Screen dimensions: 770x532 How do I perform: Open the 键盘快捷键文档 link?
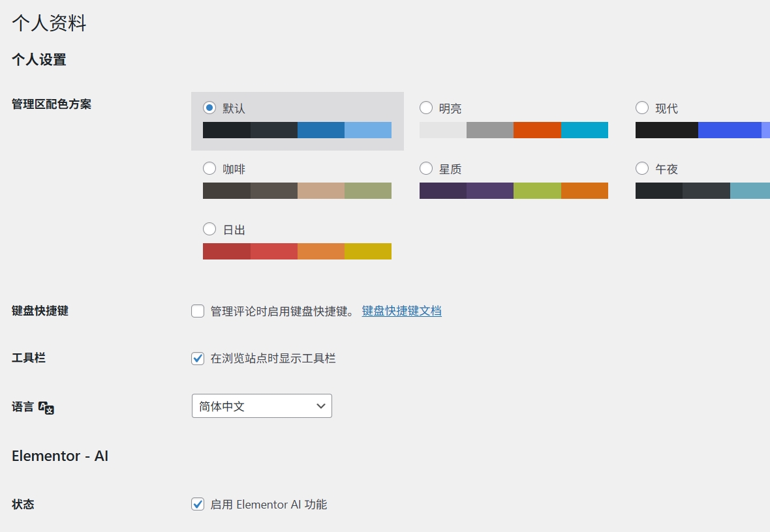(401, 311)
